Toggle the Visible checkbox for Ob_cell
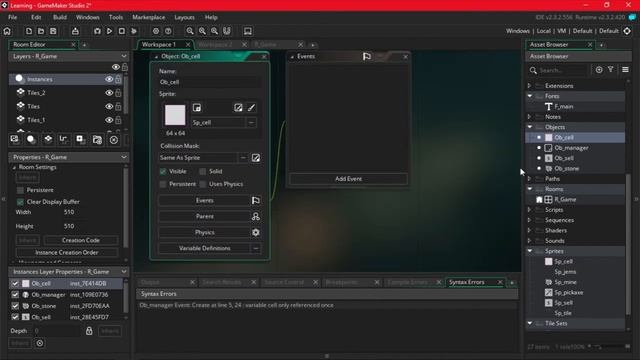 coord(163,171)
